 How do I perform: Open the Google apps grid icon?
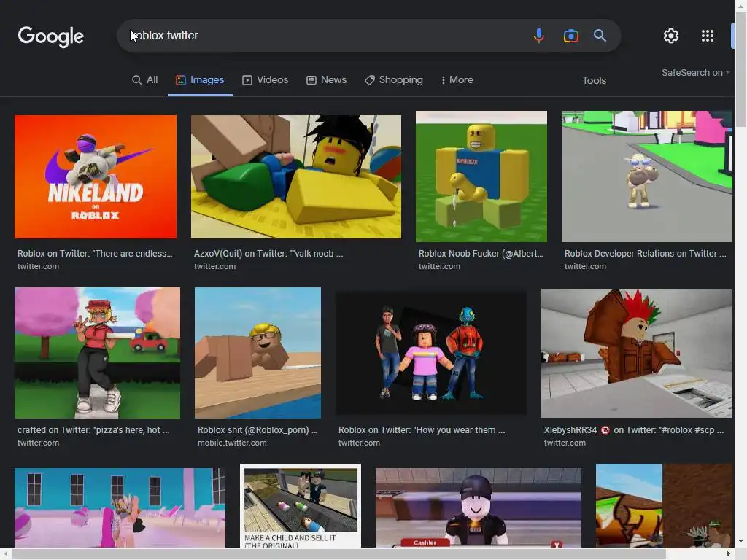pyautogui.click(x=708, y=36)
